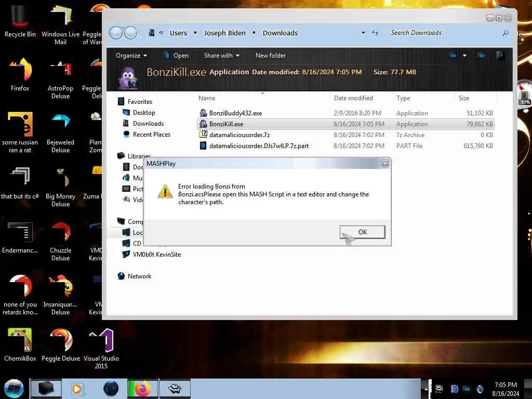Sort files by Type column header
The width and height of the screenshot is (532, 399).
(403, 98)
